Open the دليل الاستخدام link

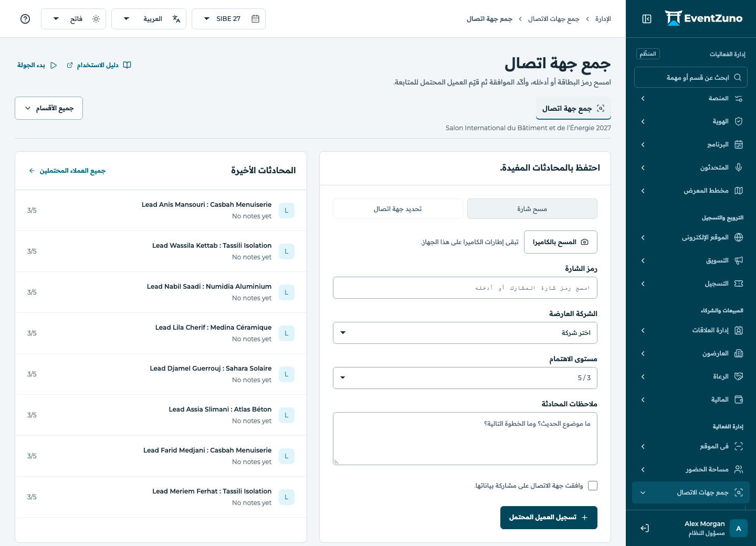[99, 65]
